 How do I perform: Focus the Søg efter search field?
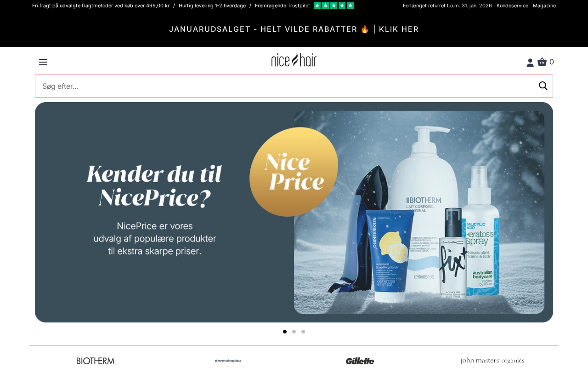(x=286, y=86)
